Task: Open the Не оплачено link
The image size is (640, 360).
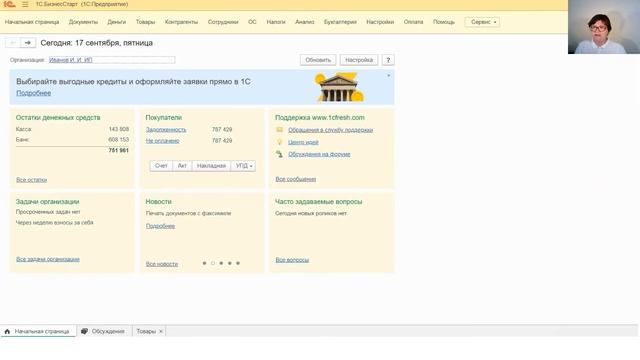Action: pyautogui.click(x=162, y=141)
